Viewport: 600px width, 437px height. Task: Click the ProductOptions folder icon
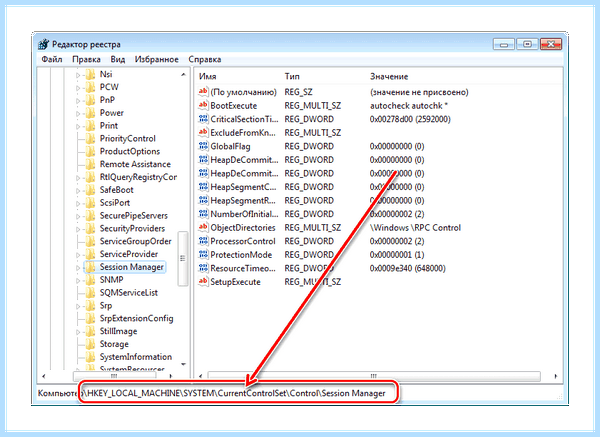point(90,151)
